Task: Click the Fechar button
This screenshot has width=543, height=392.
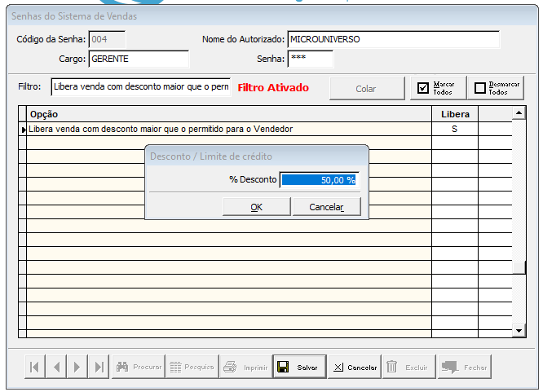Action: point(465,367)
